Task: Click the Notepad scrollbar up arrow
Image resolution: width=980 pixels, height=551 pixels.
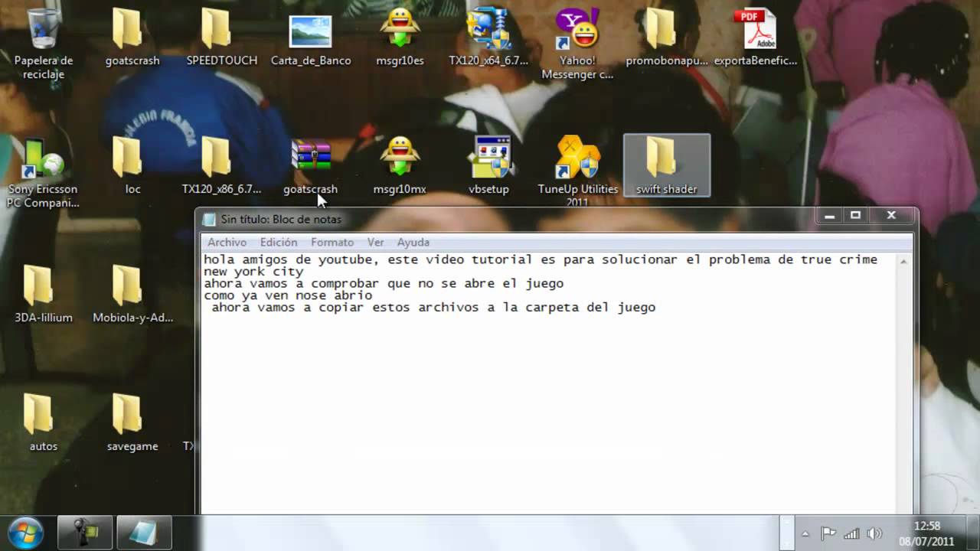Action: point(903,261)
